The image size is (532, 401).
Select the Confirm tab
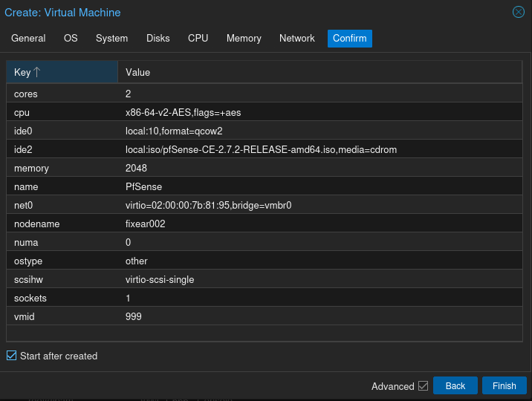[349, 39]
